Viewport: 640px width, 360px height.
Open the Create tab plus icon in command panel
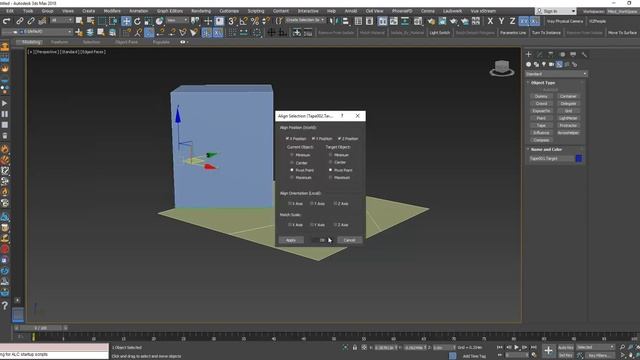[x=529, y=54]
